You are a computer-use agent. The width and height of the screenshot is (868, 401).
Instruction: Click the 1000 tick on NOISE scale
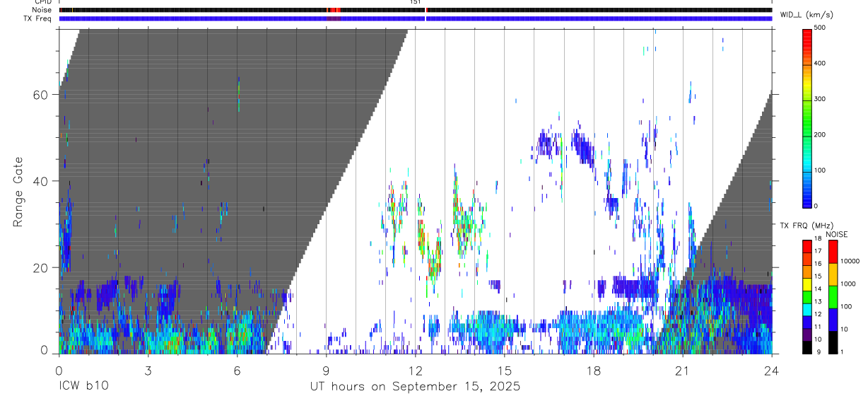pos(848,284)
